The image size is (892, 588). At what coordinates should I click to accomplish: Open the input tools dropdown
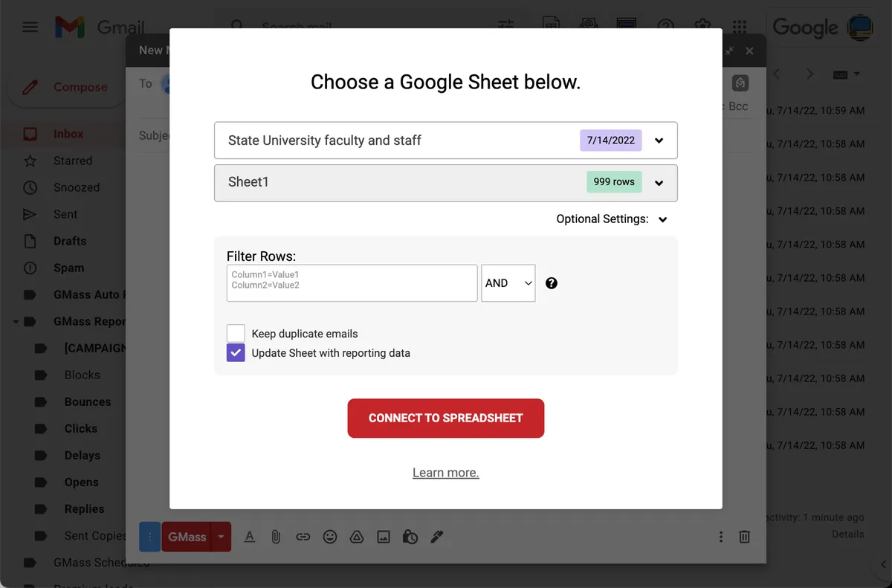pos(846,74)
